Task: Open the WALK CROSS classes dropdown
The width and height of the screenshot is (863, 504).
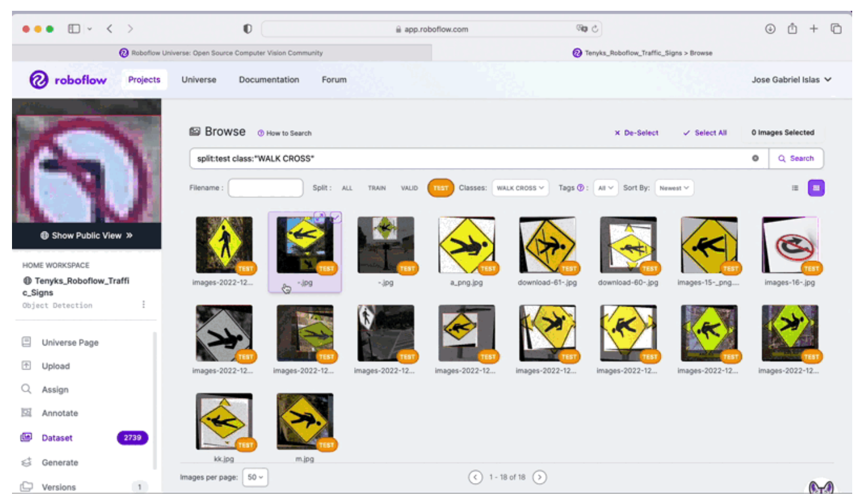Action: (x=520, y=188)
